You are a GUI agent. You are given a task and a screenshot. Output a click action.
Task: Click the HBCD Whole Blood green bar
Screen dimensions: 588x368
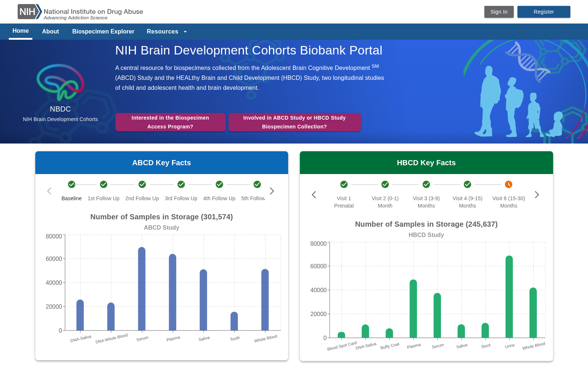coord(533,313)
